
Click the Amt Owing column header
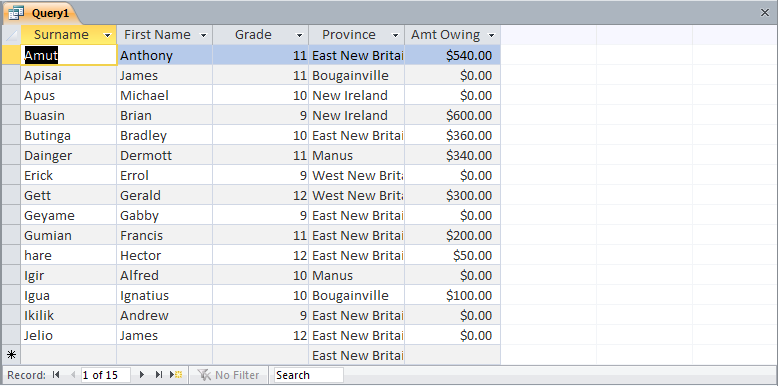click(x=453, y=35)
